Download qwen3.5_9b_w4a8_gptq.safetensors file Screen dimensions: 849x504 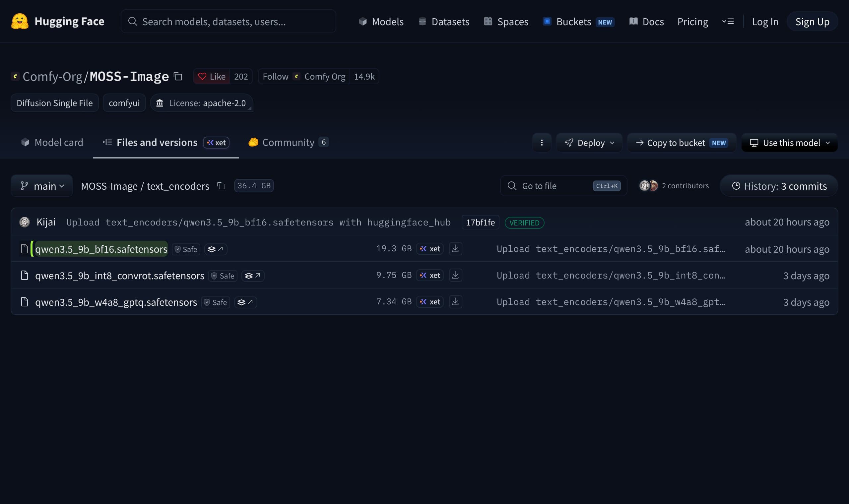[455, 302]
